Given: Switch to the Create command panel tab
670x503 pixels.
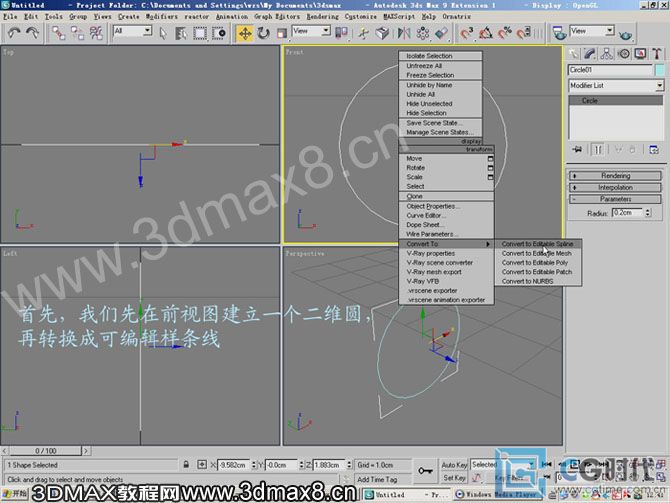Looking at the screenshot, I should point(573,54).
